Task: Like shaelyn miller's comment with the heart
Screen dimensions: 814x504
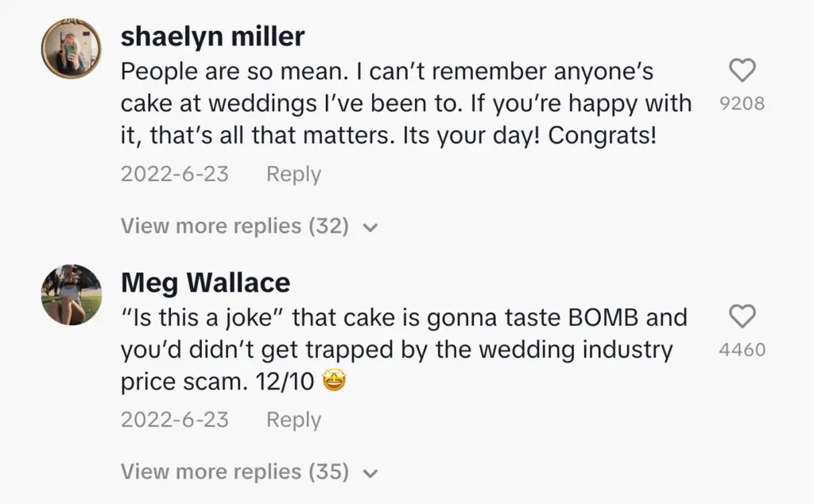Action: [x=742, y=72]
